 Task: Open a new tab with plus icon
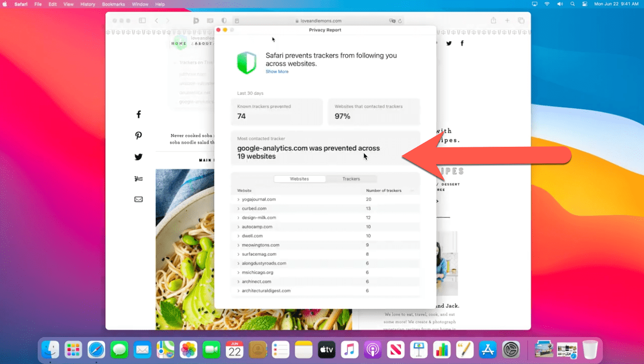pyautogui.click(x=507, y=21)
